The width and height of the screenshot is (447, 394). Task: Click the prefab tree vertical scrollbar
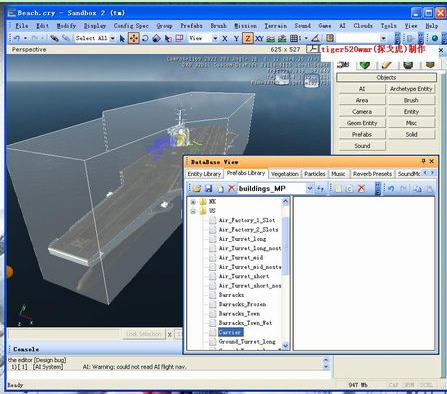click(x=285, y=273)
